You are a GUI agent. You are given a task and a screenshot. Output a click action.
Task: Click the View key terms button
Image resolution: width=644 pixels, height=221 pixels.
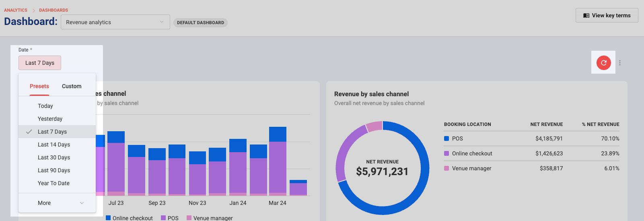pos(607,15)
